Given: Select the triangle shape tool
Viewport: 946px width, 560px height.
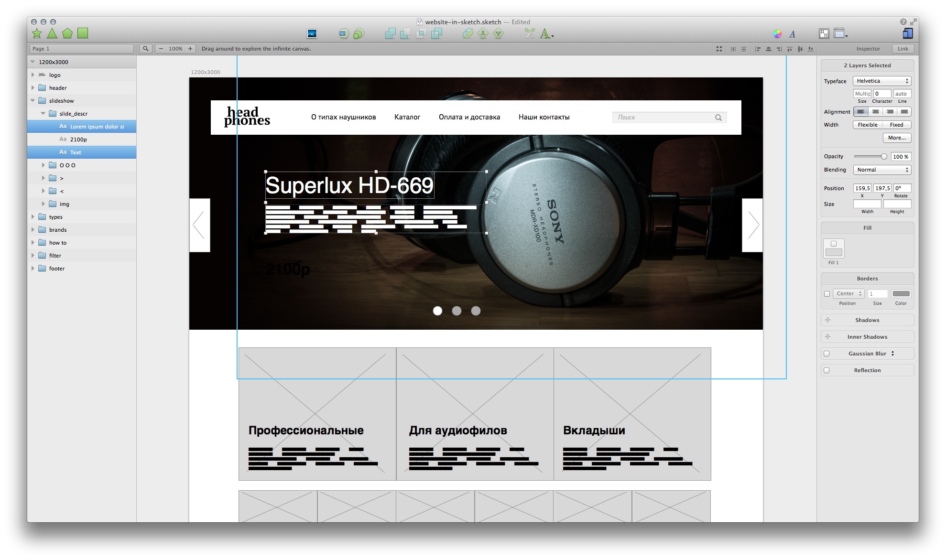Looking at the screenshot, I should click(52, 33).
